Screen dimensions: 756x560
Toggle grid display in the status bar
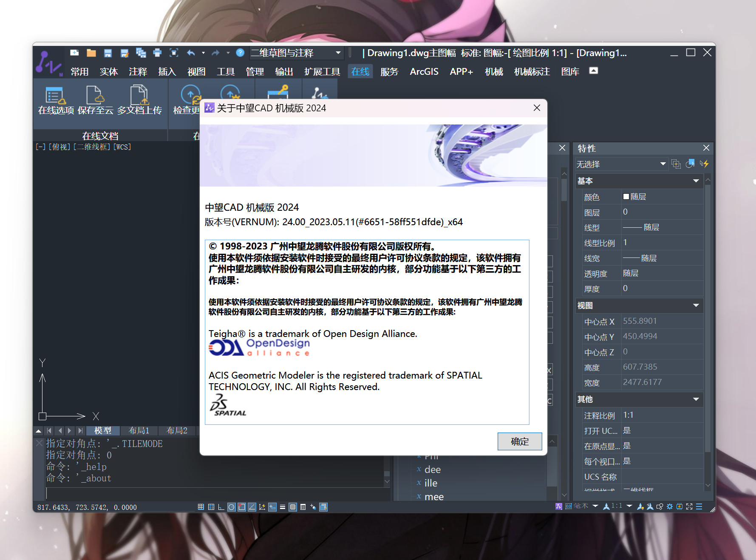click(x=211, y=507)
